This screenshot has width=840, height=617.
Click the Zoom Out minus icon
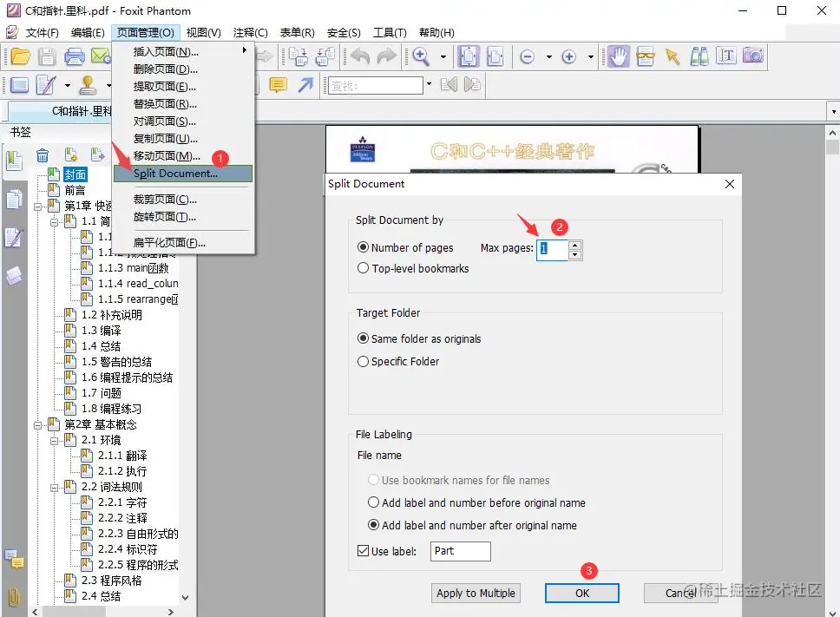click(527, 56)
